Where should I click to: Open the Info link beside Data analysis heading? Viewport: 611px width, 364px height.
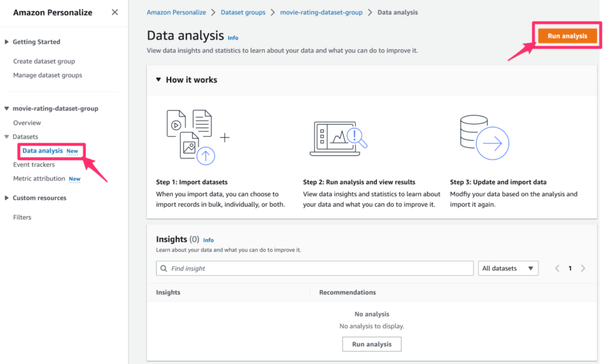(x=233, y=38)
